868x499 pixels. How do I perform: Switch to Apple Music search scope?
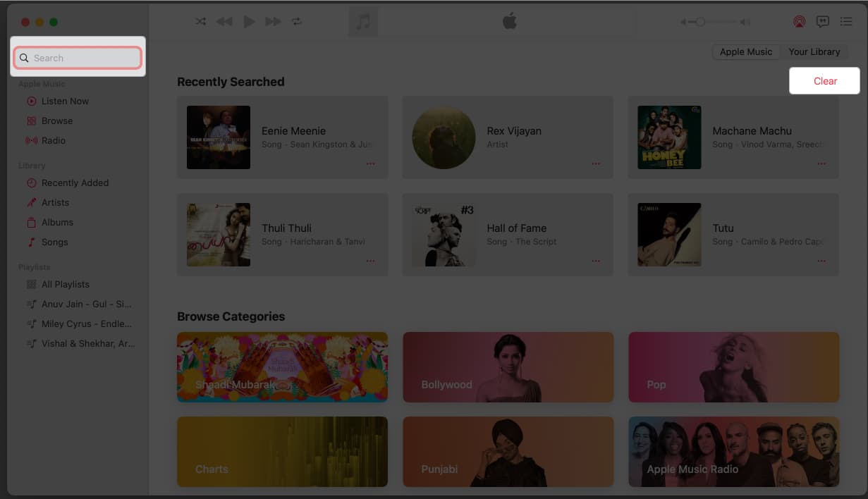coord(746,51)
